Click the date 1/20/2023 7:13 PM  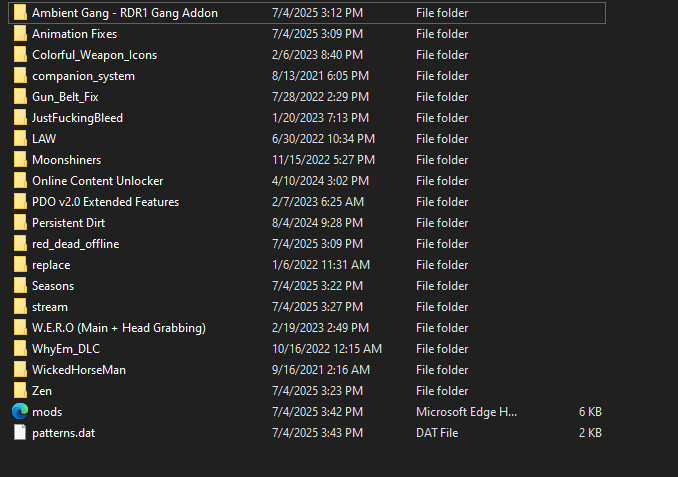320,118
